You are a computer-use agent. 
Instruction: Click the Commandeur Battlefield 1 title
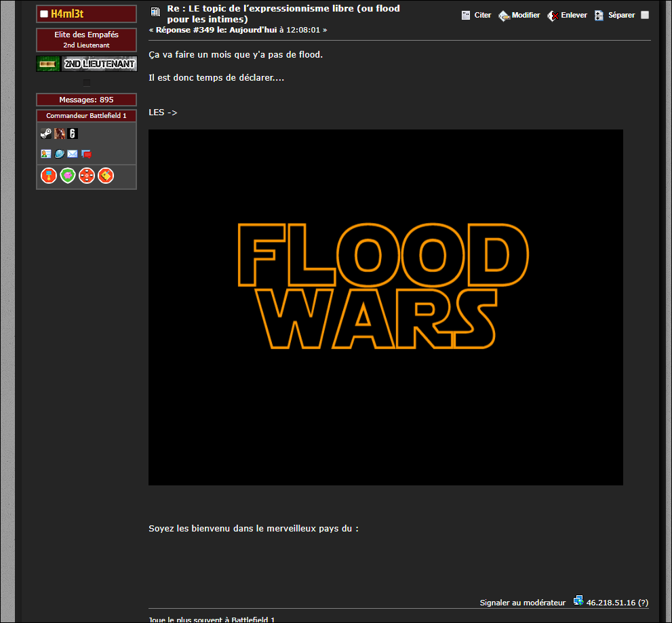coord(86,116)
